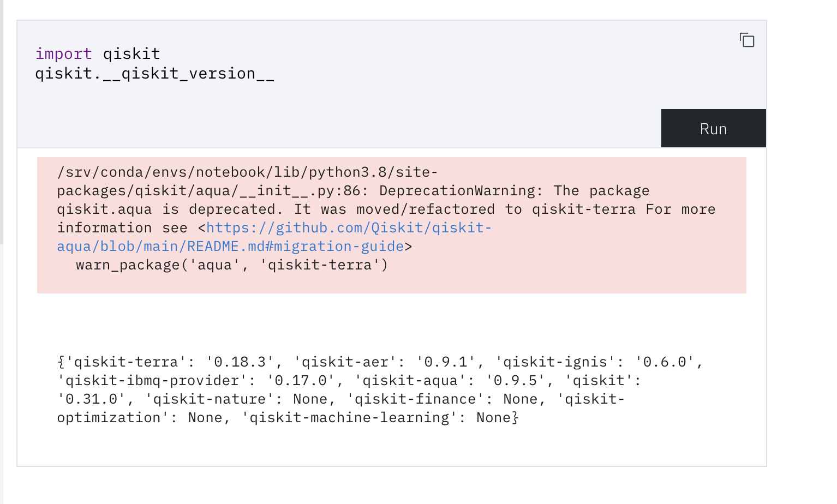Click the purple import keyword
Screen dimensions: 837x504
[63, 53]
